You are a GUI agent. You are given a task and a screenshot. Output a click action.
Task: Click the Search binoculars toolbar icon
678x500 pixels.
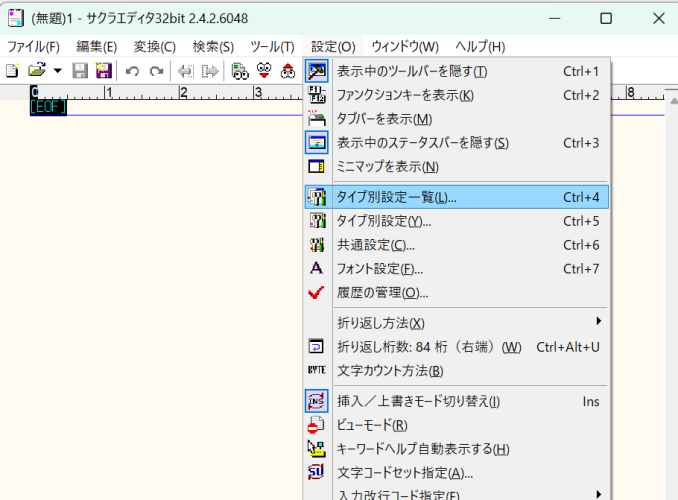(x=240, y=71)
